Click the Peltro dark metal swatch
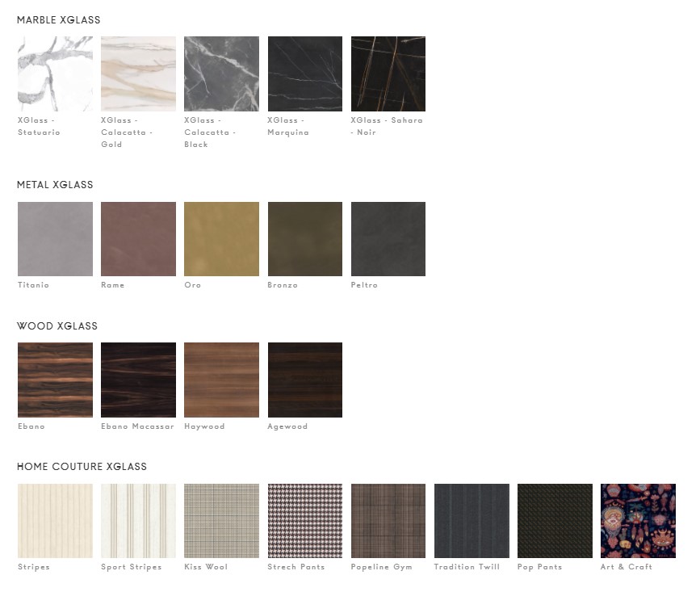 coord(388,239)
